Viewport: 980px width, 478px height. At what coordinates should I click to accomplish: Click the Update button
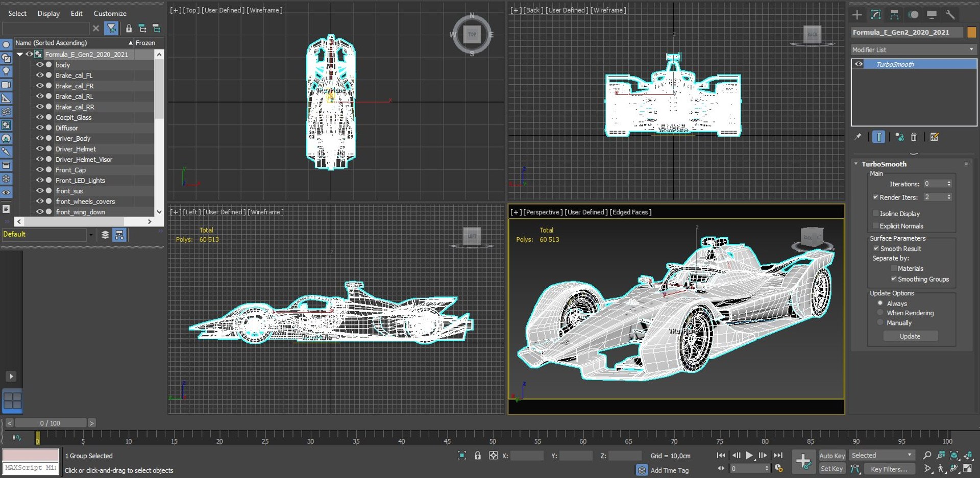tap(911, 336)
